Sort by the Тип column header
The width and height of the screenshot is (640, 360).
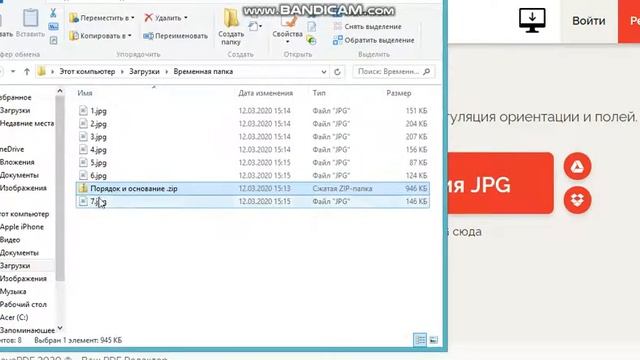pos(319,93)
